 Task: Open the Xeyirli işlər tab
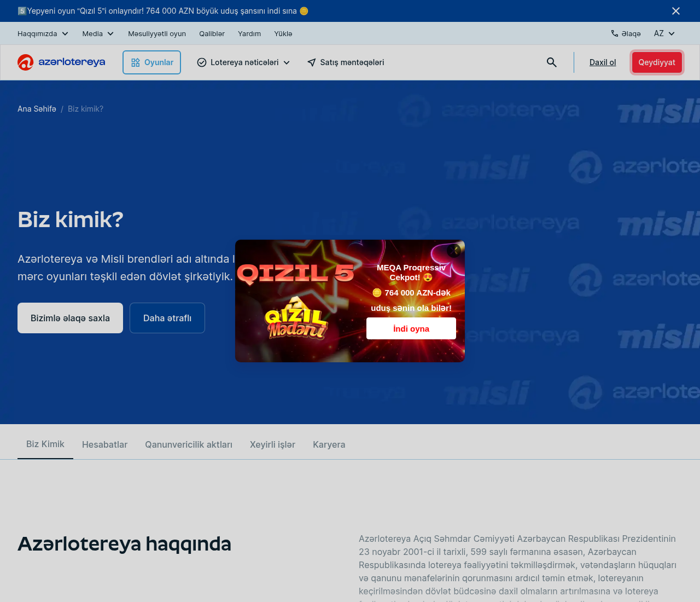coord(272,444)
